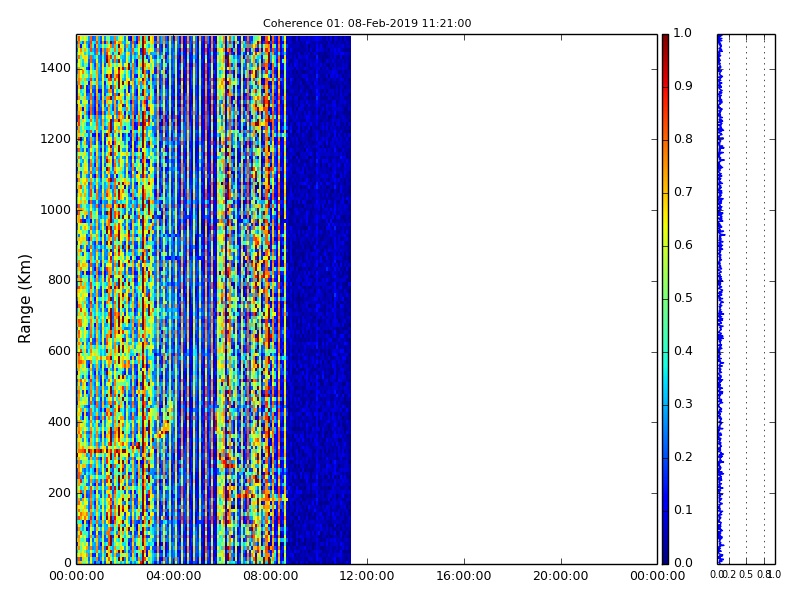This screenshot has width=800, height=600.
Task: Click the 0.5 tick label under the profile panel
Action: [x=746, y=574]
